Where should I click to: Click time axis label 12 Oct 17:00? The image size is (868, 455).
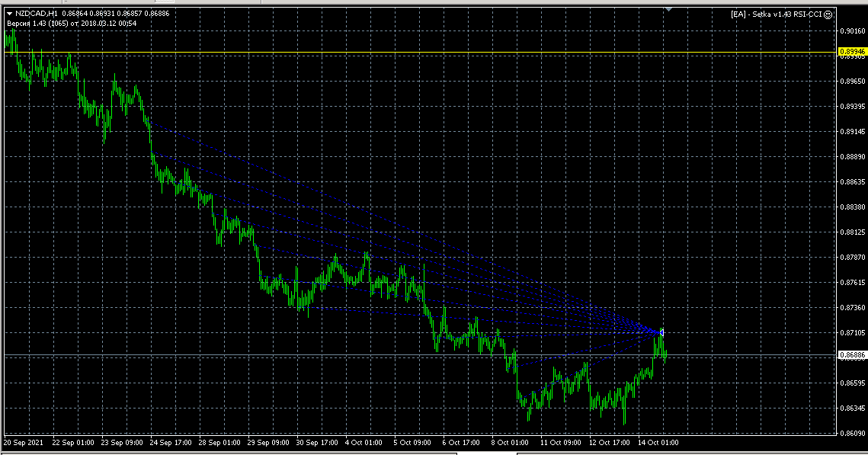610,443
